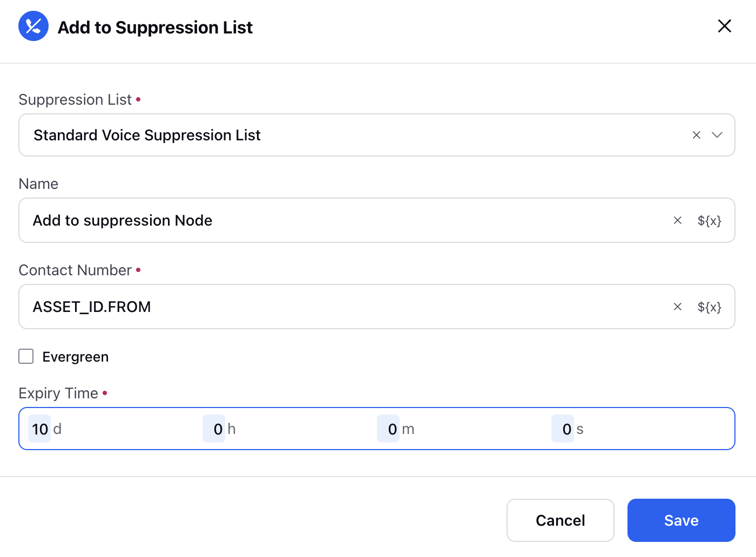Screen dimensions: 756x557
Task: Expand the Suppression List dropdown chevron
Action: click(717, 135)
